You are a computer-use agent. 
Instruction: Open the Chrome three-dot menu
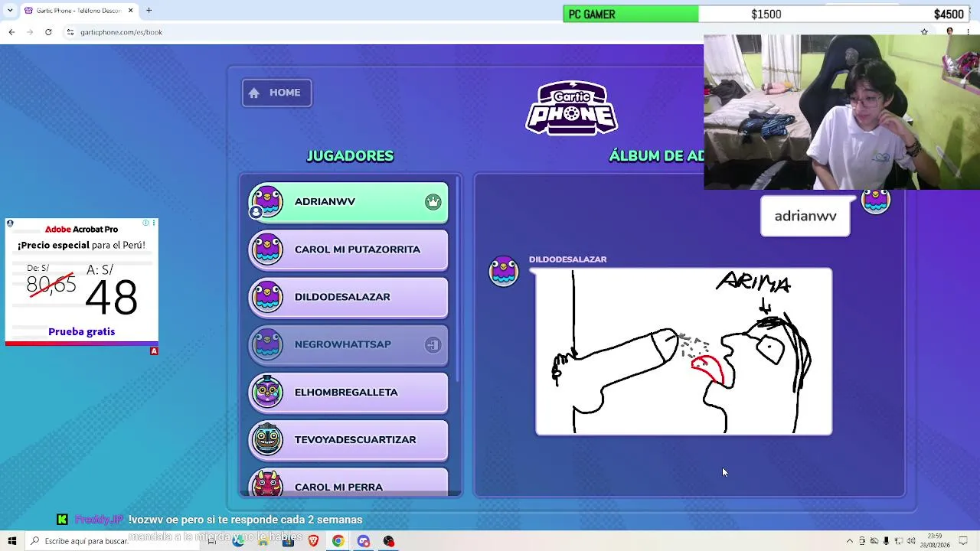pyautogui.click(x=969, y=32)
